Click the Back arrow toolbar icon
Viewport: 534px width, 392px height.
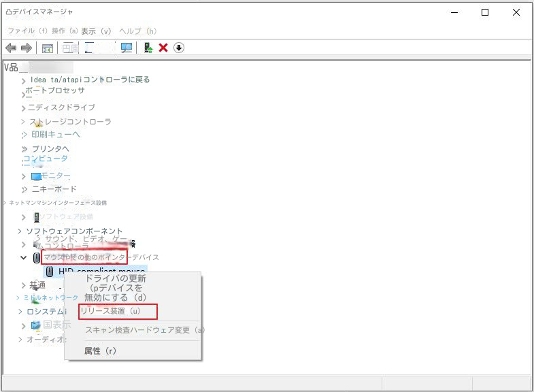tap(11, 48)
